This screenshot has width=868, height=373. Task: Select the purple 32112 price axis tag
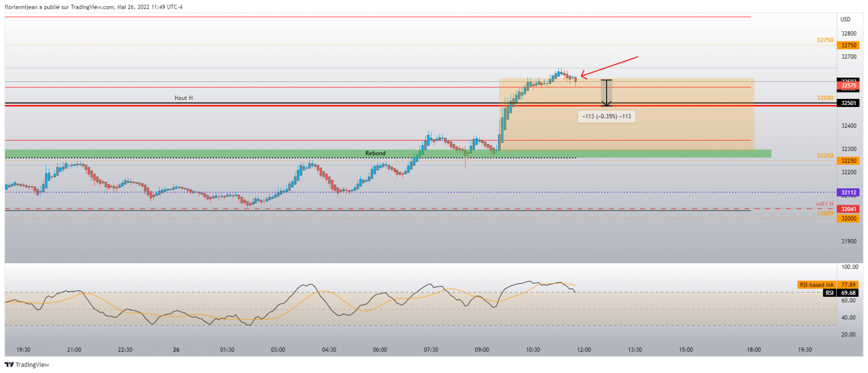(849, 193)
